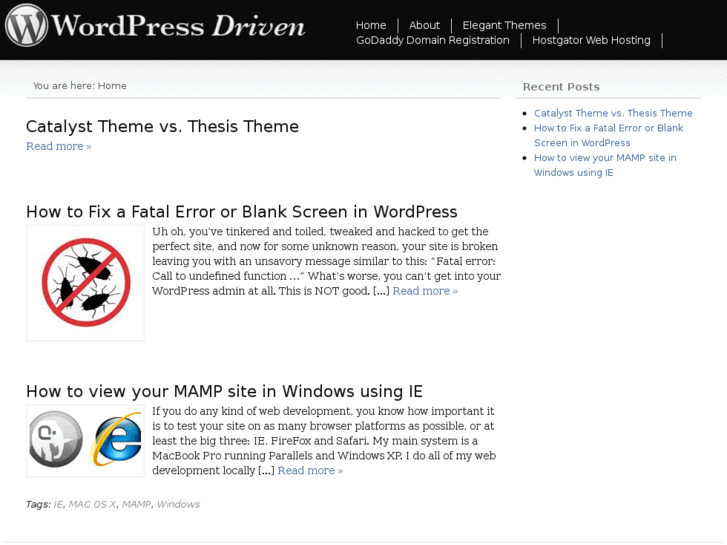This screenshot has width=727, height=545.
Task: Click Read more under Catalyst Theme post
Action: point(58,146)
